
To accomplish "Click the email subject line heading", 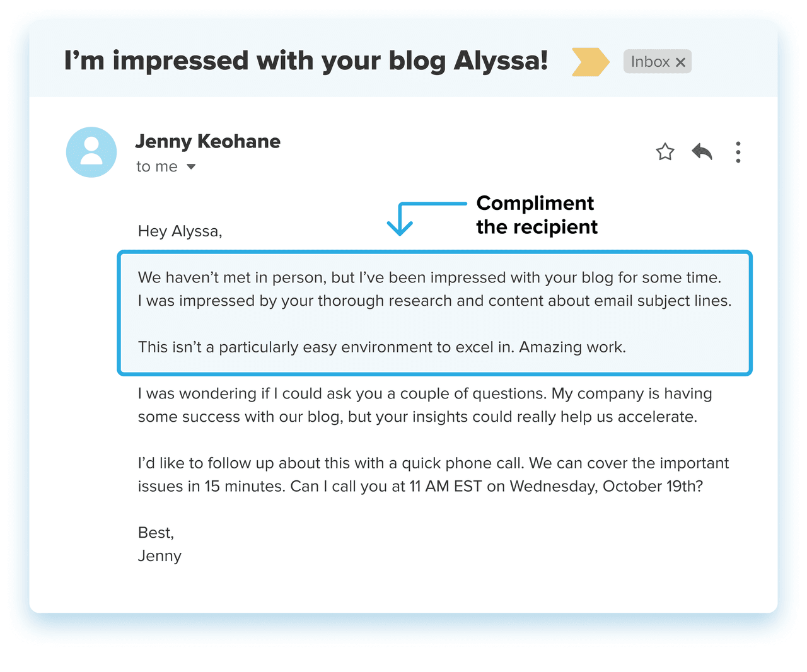I will 306,61.
